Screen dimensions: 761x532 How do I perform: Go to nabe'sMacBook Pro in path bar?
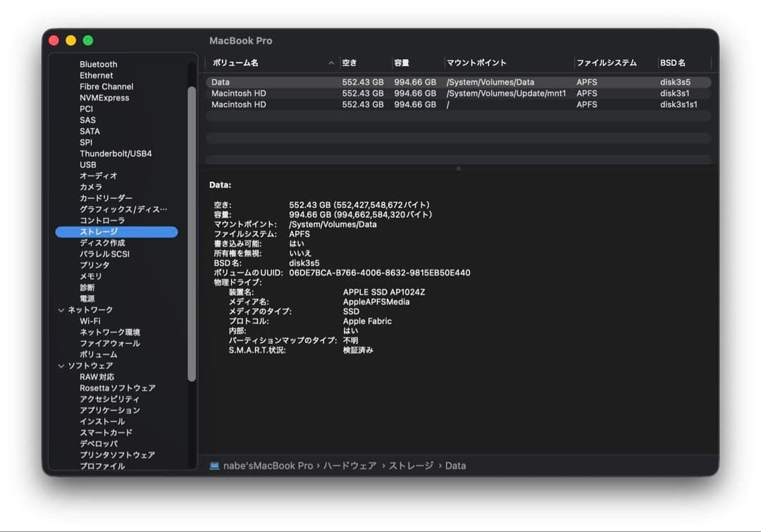[268, 466]
